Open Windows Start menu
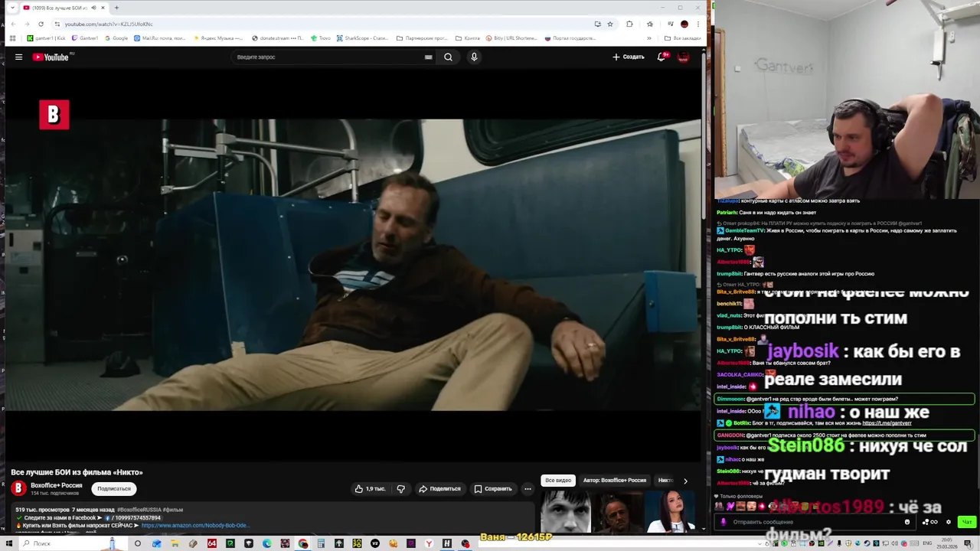The image size is (980, 551). [8, 543]
